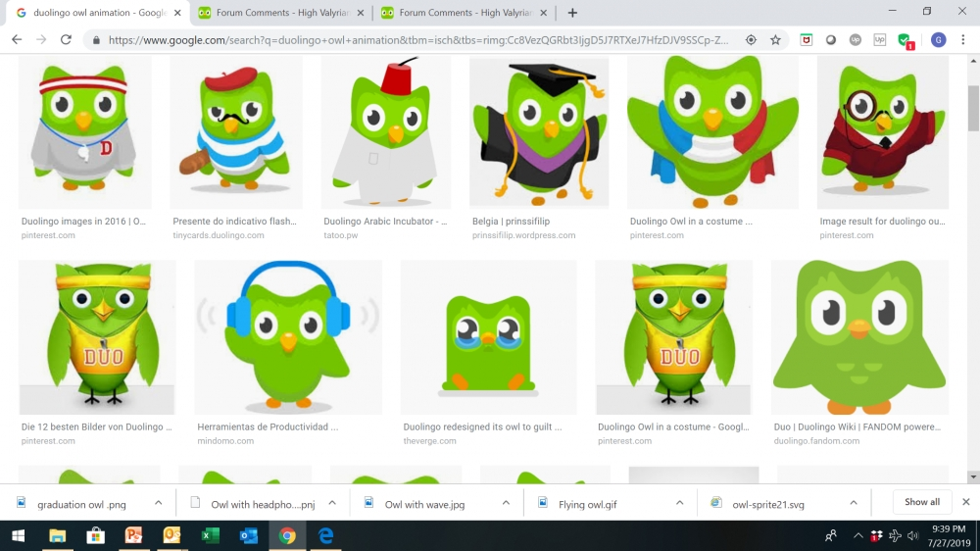Click Show all downloads button
The image size is (980, 551).
pos(921,502)
